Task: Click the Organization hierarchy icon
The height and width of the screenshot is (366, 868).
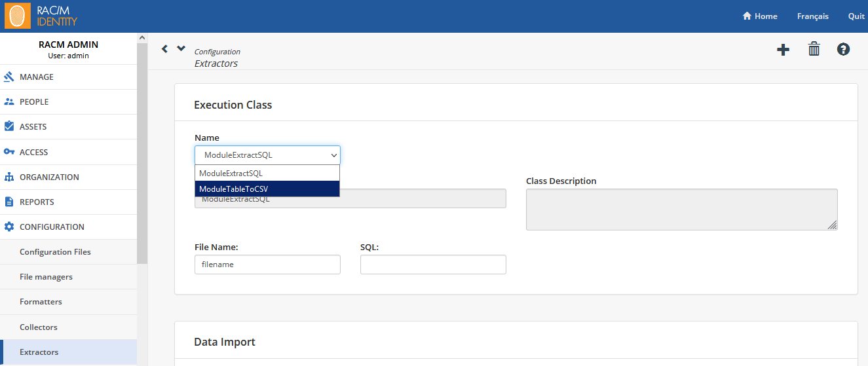Action: 9,177
